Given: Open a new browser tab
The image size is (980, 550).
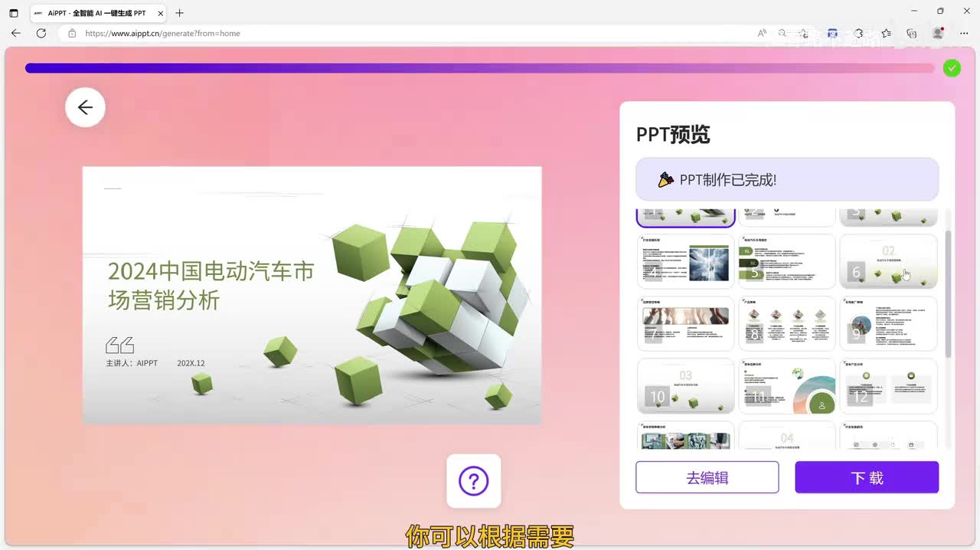Looking at the screenshot, I should [x=179, y=13].
